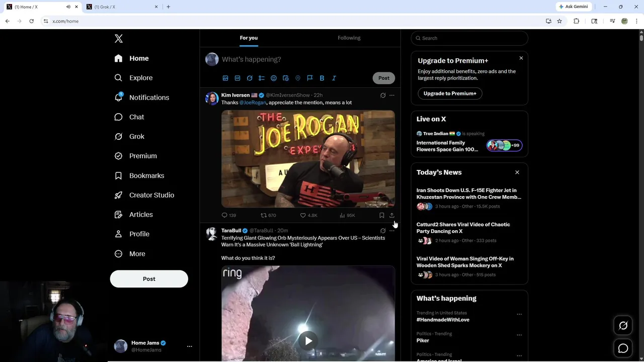Toggle bold text formatting in composer
The image size is (644, 362).
click(x=322, y=78)
